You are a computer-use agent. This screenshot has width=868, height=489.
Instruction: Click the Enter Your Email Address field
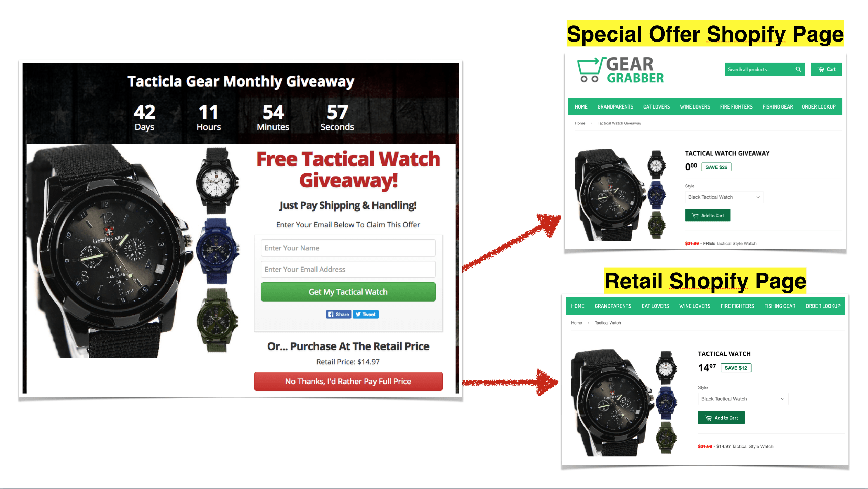pos(348,269)
